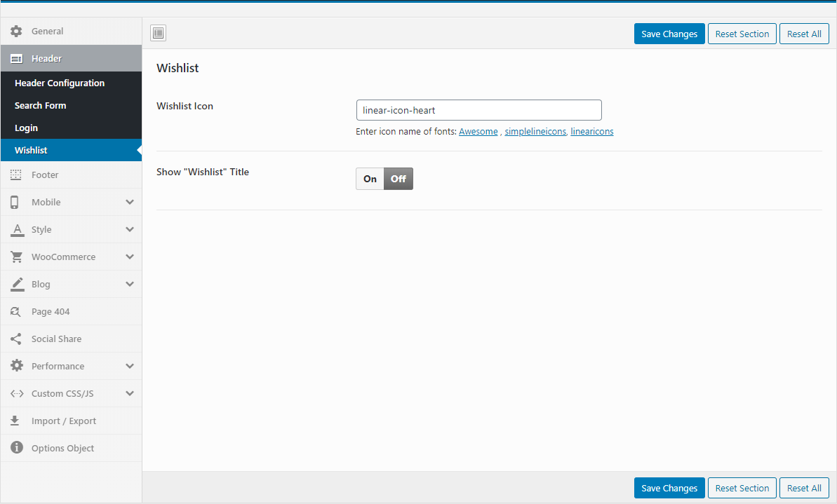This screenshot has height=504, width=837.
Task: Click the Footer grid icon
Action: tap(16, 175)
